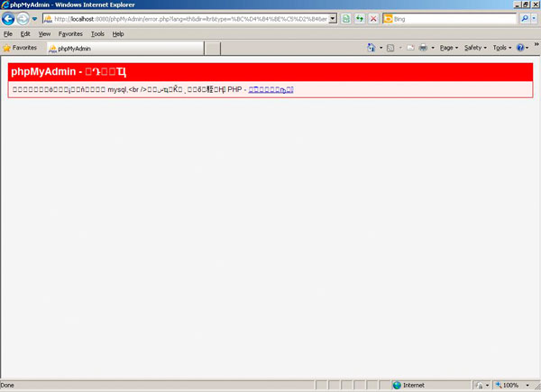Screen dimensions: 541x392
Task: Click the Print icon
Action: pos(423,48)
